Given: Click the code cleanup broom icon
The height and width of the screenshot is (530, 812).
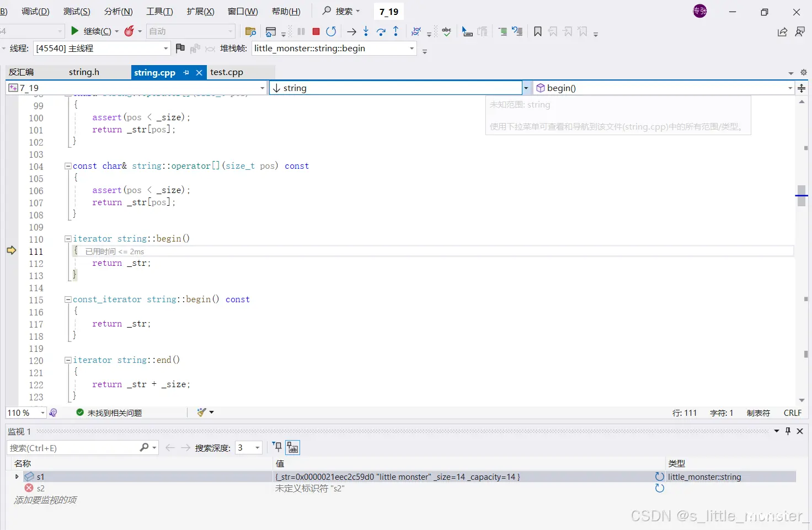Looking at the screenshot, I should [202, 413].
